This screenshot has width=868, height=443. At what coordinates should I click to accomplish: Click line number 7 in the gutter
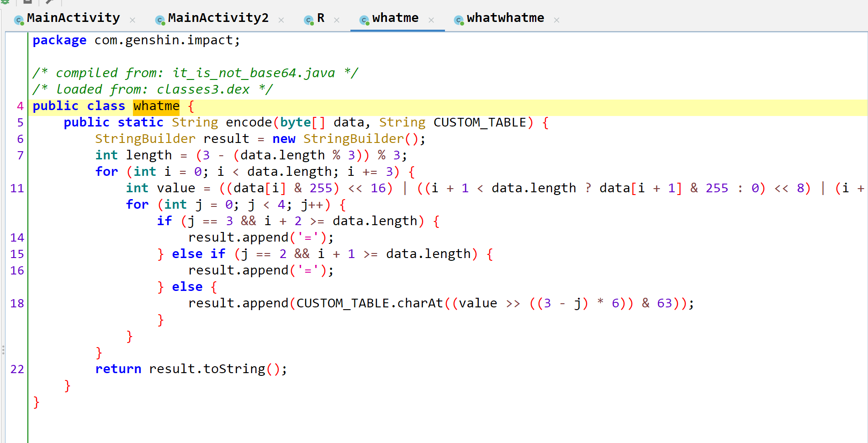20,156
